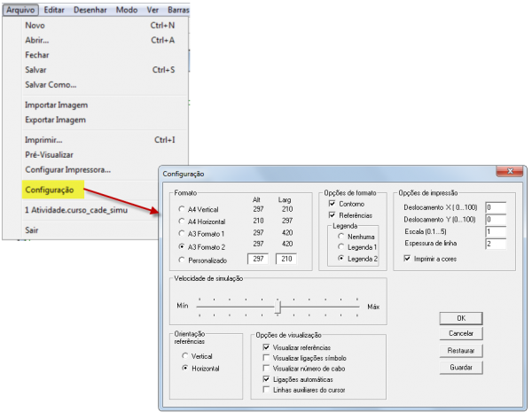Screen dimensions: 532x420
Task: Enable Visualizar número de cabo
Action: click(267, 369)
